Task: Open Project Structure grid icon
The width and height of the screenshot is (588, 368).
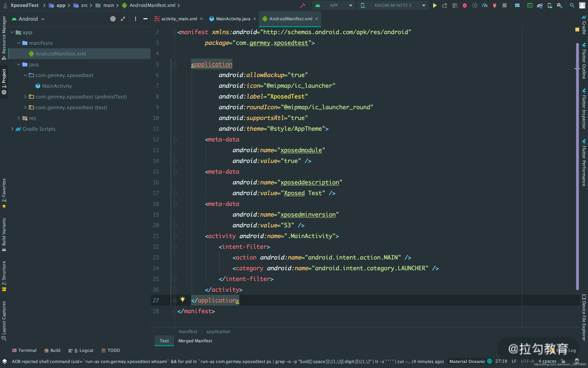Action: 517,5
